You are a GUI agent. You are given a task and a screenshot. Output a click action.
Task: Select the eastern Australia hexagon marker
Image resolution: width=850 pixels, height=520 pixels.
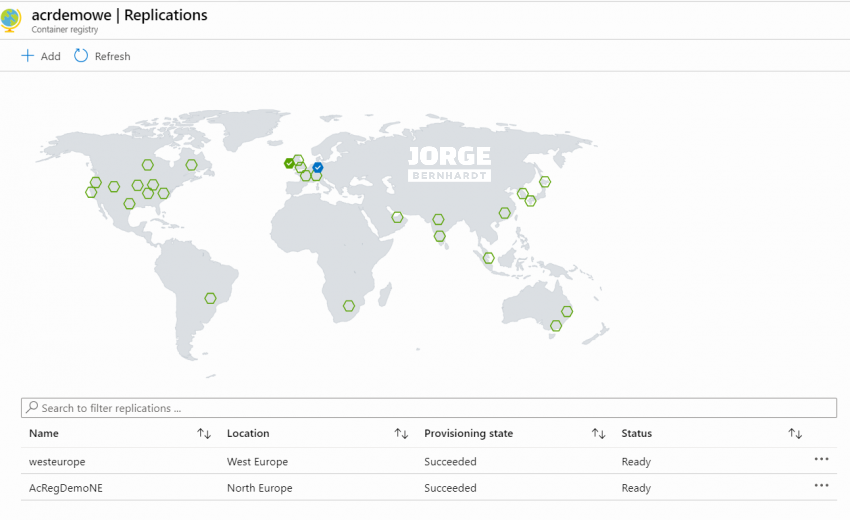coord(567,311)
